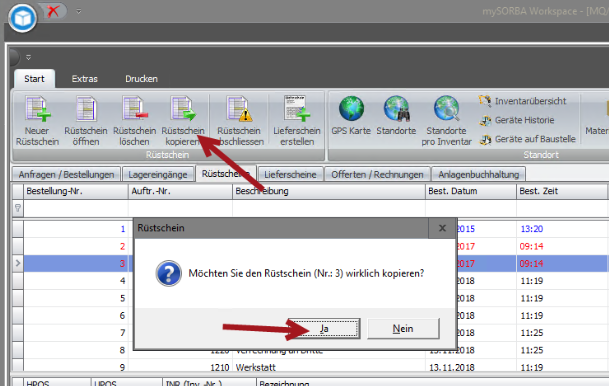Decline copy with the Nein button
This screenshot has width=609, height=386.
403,329
